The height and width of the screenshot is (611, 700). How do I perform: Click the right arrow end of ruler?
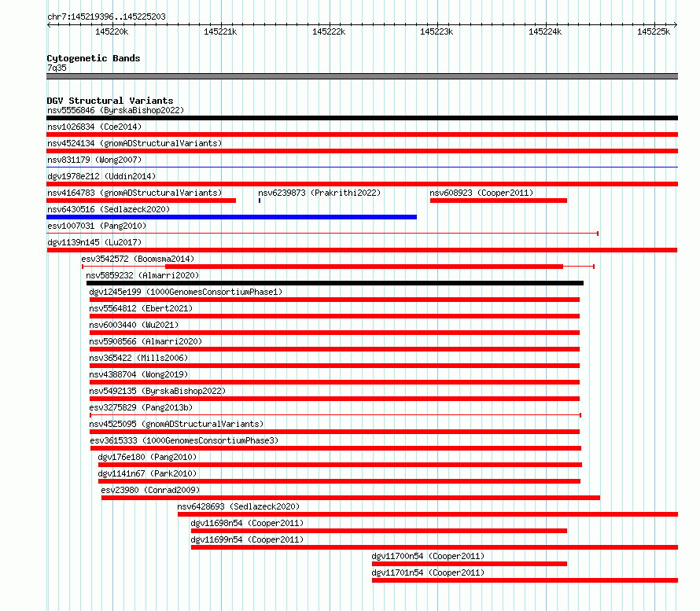point(676,24)
